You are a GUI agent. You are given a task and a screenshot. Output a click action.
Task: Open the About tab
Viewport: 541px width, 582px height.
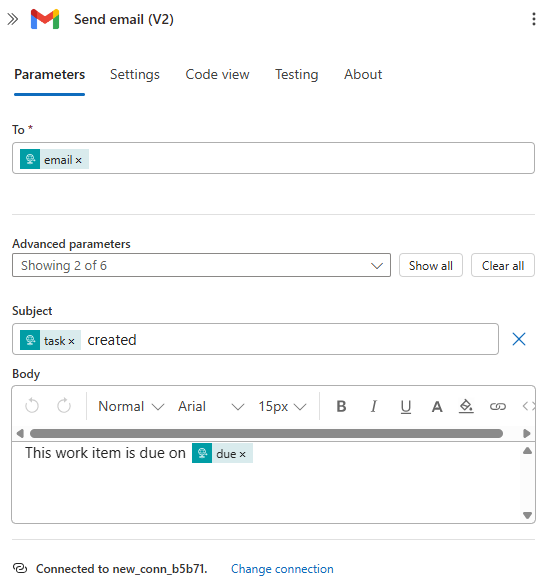[363, 74]
